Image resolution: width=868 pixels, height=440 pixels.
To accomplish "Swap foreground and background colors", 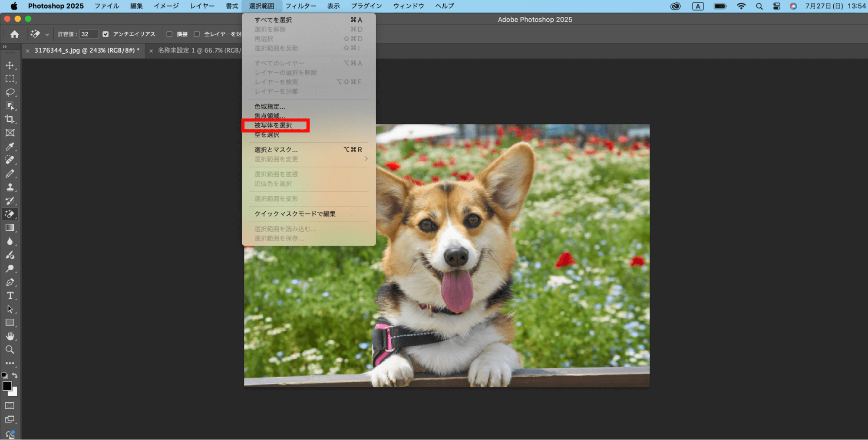I will click(x=15, y=375).
